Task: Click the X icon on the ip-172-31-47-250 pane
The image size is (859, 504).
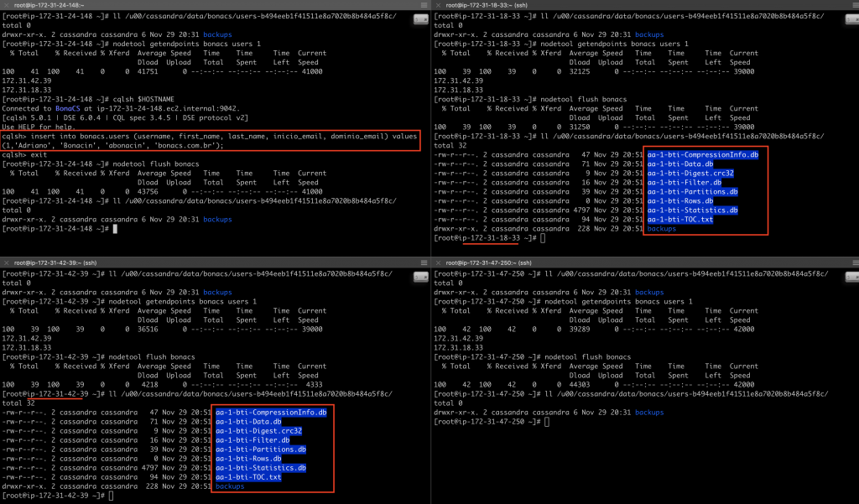Action: (436, 262)
